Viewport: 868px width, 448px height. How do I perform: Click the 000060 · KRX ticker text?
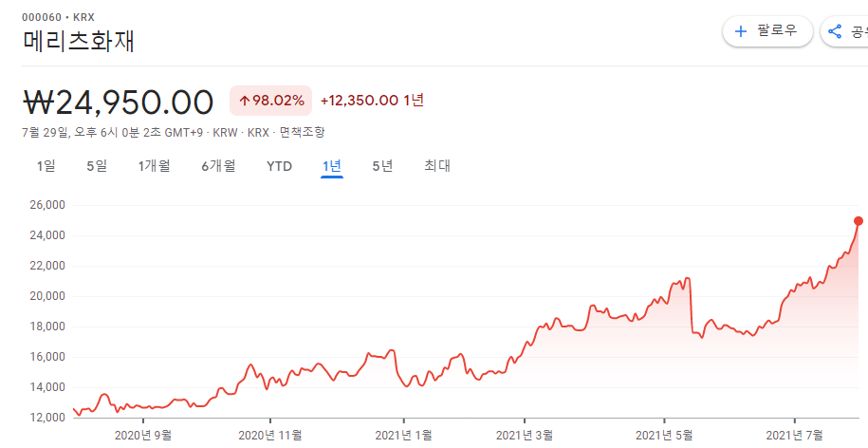click(x=58, y=18)
